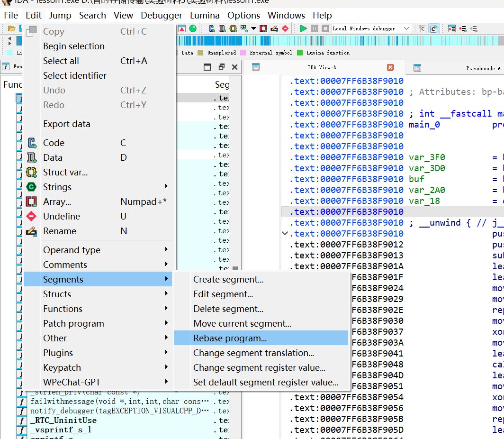The width and height of the screenshot is (504, 439).
Task: Open the Debugger menu
Action: click(x=162, y=16)
